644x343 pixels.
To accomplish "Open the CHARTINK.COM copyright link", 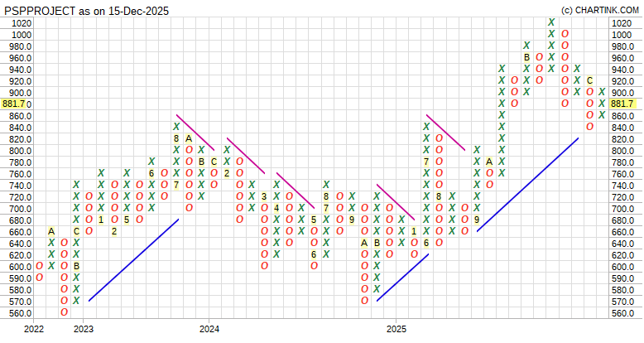I will pos(599,9).
